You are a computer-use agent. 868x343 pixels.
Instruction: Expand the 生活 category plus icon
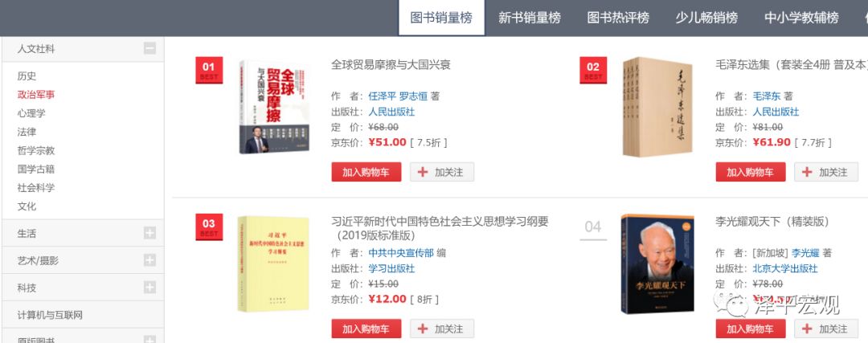pos(149,233)
